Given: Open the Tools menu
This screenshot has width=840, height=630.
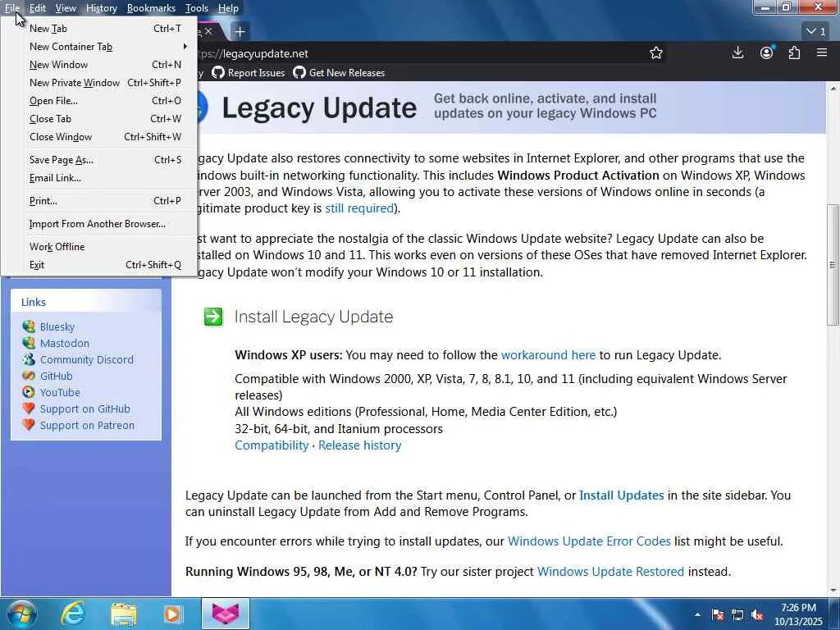Looking at the screenshot, I should point(197,8).
